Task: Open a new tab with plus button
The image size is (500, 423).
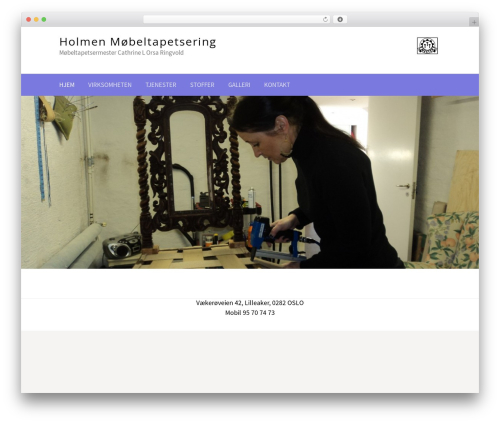Action: [x=474, y=22]
